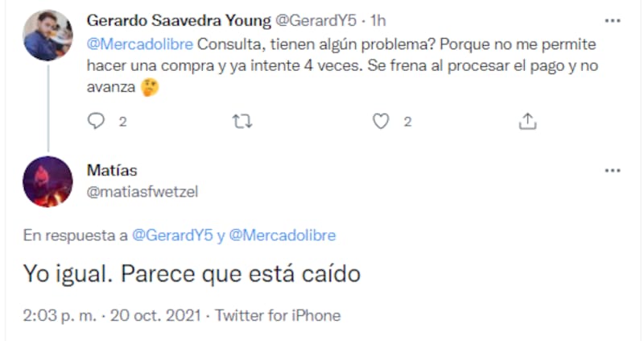This screenshot has height=341, width=644.
Task: Open Matías's profile avatar
Action: [48, 181]
